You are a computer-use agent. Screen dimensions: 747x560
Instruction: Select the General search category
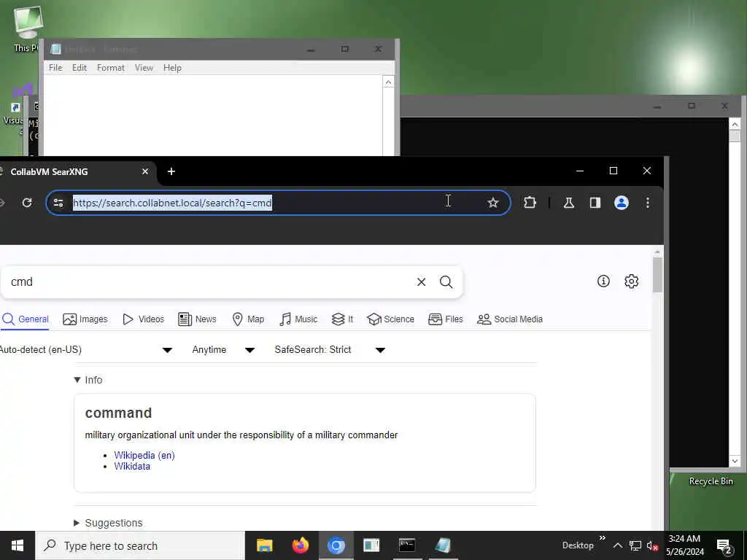(26, 319)
